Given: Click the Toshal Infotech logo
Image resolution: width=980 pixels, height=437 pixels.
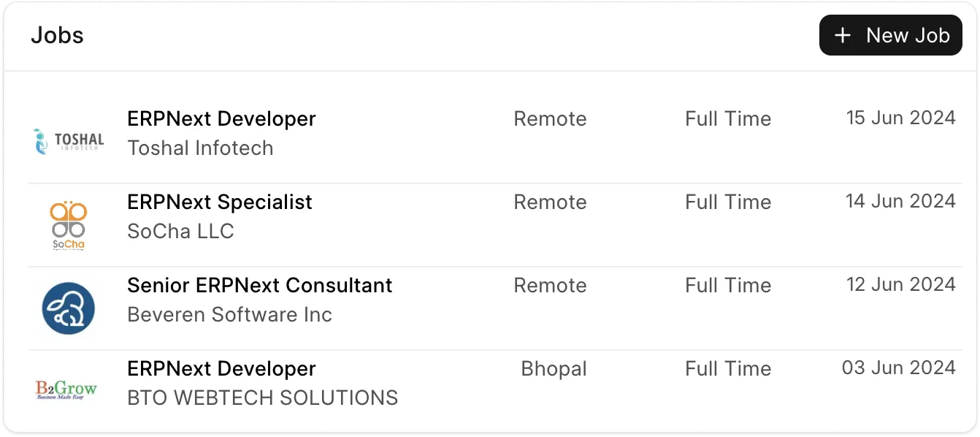Looking at the screenshot, I should (x=69, y=141).
